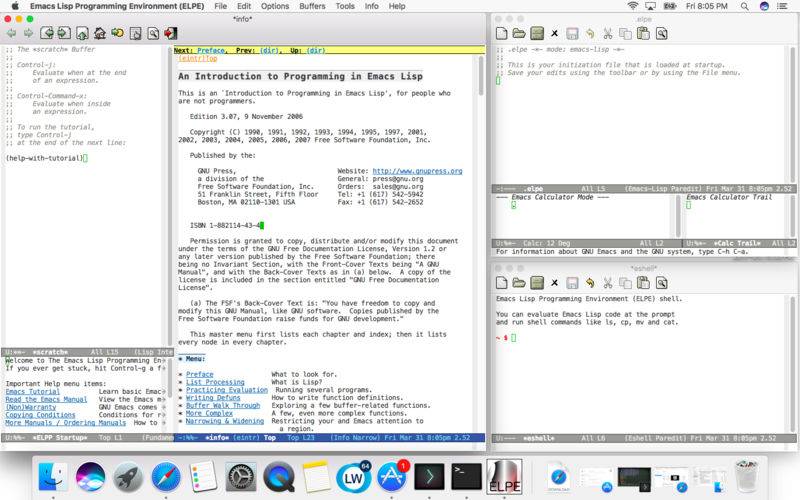Search icon in .elpe window toolbar
This screenshot has height=500, width=800.
(661, 34)
